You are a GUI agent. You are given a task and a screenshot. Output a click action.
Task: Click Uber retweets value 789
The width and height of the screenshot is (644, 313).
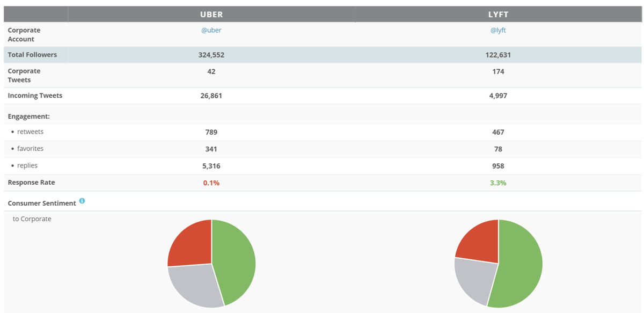[211, 132]
